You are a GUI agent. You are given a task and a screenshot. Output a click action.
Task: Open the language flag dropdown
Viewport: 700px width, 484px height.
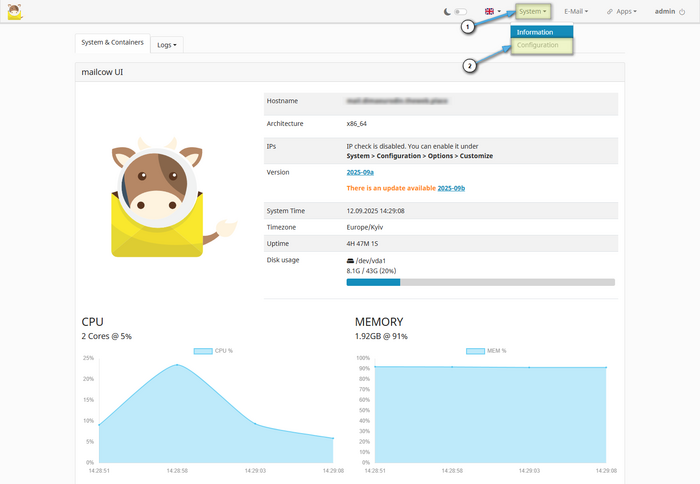click(x=493, y=11)
